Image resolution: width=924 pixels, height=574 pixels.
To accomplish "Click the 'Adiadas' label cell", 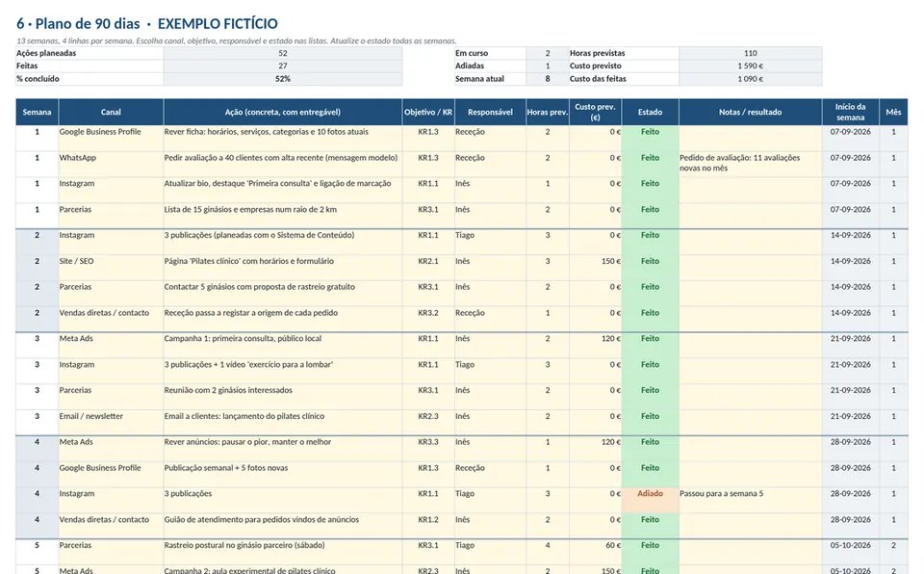I will 490,66.
